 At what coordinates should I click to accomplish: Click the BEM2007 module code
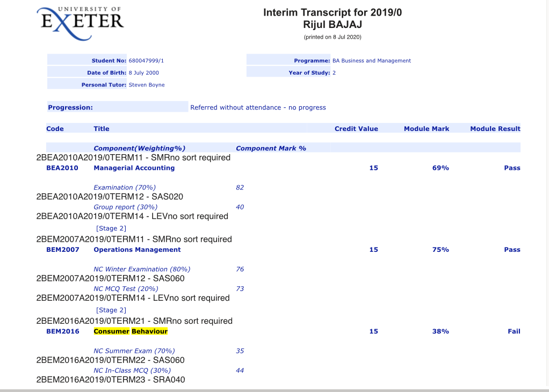click(x=63, y=250)
